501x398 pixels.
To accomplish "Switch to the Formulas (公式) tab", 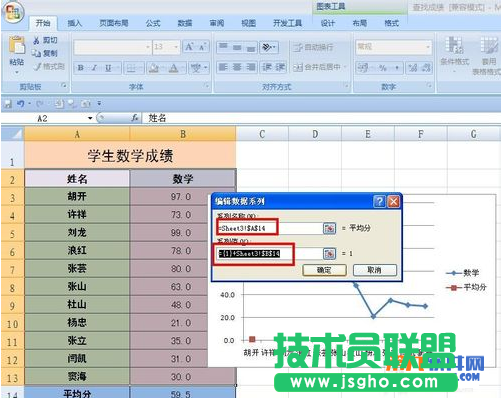I will pos(153,23).
